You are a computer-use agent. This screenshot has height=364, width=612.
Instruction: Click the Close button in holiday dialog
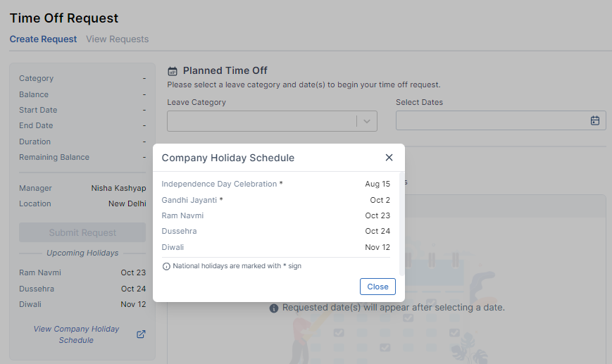click(377, 287)
